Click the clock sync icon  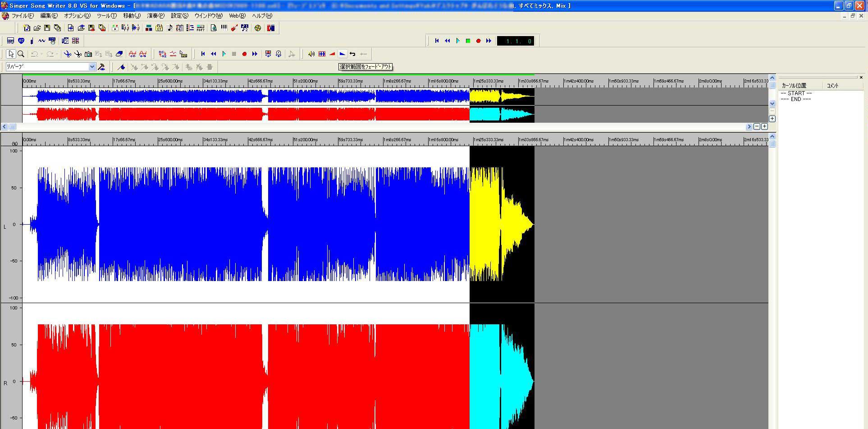coord(279,54)
